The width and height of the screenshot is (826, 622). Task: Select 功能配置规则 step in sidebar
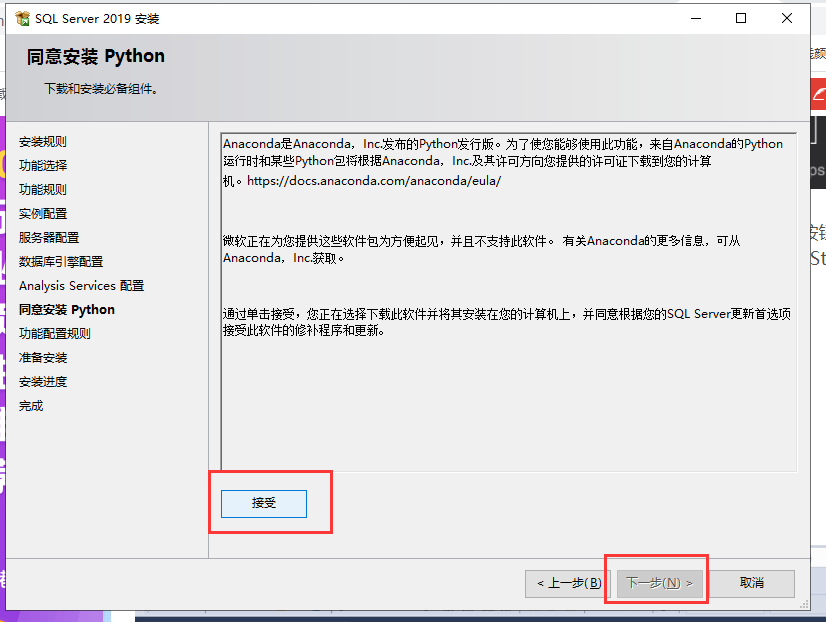pyautogui.click(x=55, y=334)
